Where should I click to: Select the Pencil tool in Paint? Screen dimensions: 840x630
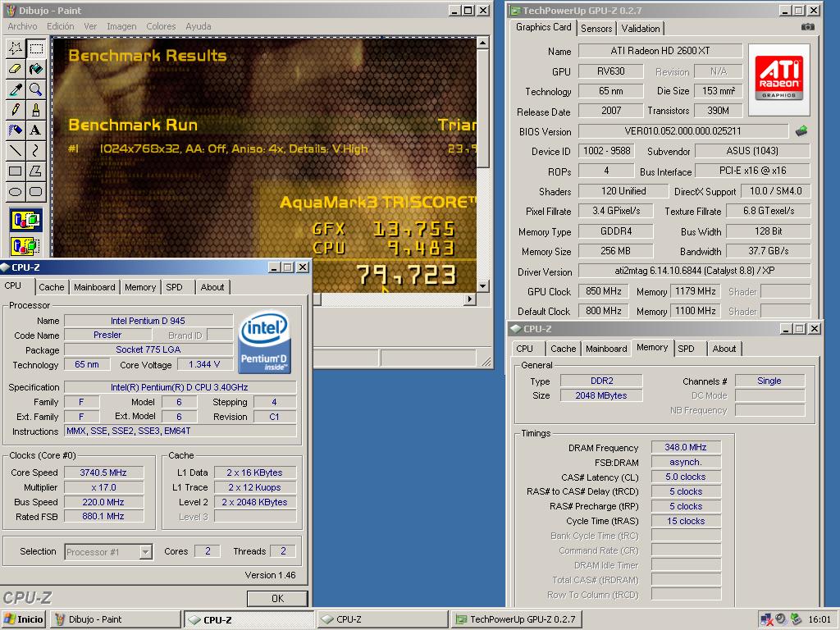point(15,110)
